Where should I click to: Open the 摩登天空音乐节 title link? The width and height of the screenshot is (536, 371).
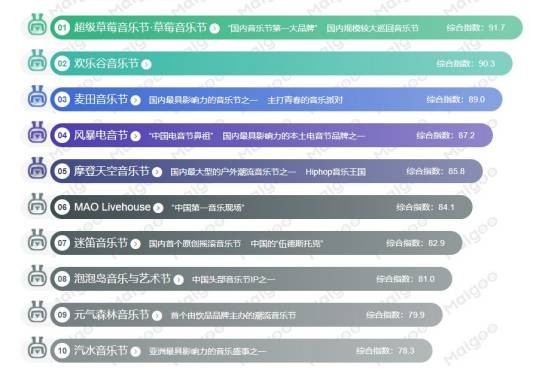pos(112,171)
